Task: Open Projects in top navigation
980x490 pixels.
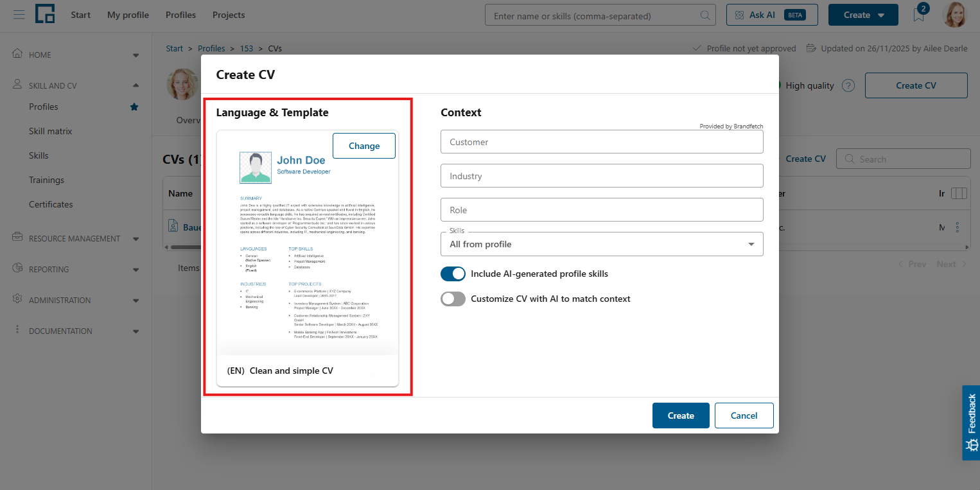Action: click(x=229, y=15)
